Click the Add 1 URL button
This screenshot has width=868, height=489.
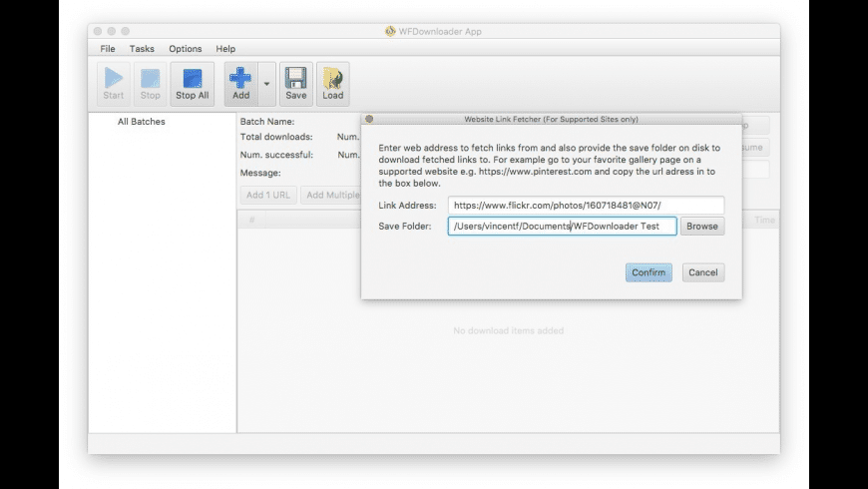268,195
